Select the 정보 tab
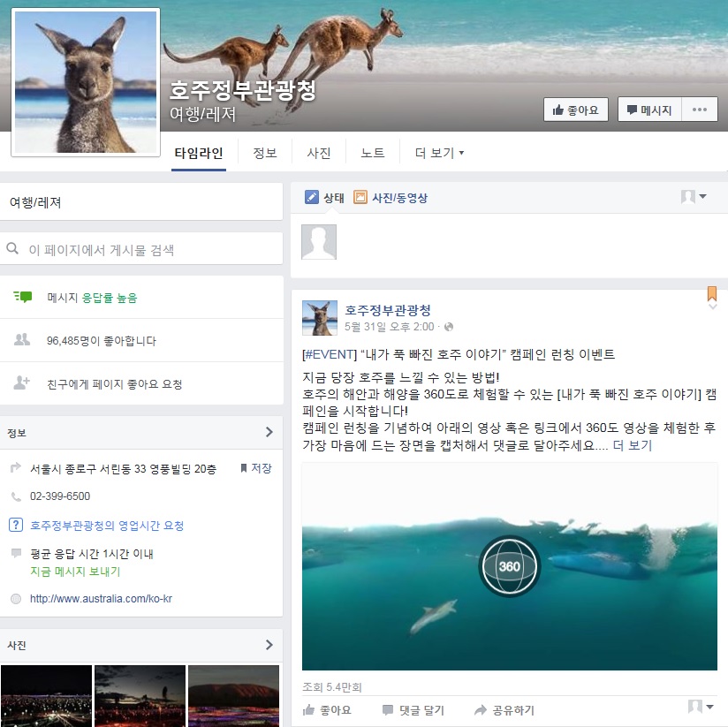 pyautogui.click(x=265, y=153)
